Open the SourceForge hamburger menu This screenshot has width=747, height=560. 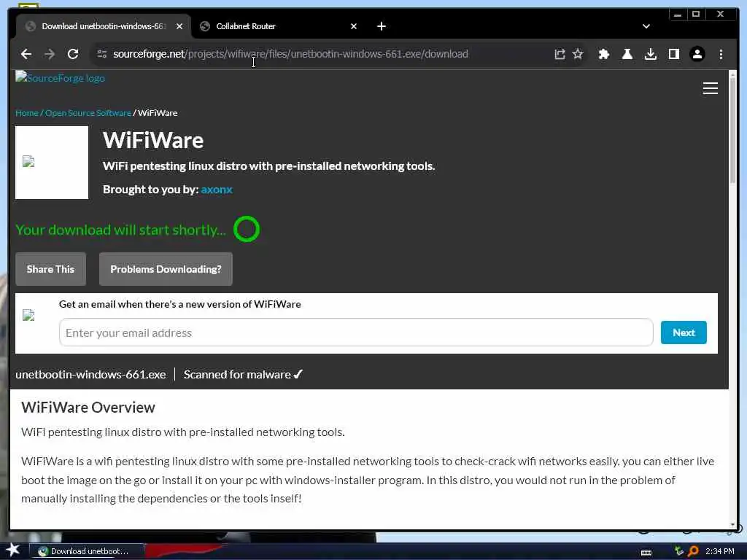pyautogui.click(x=711, y=88)
